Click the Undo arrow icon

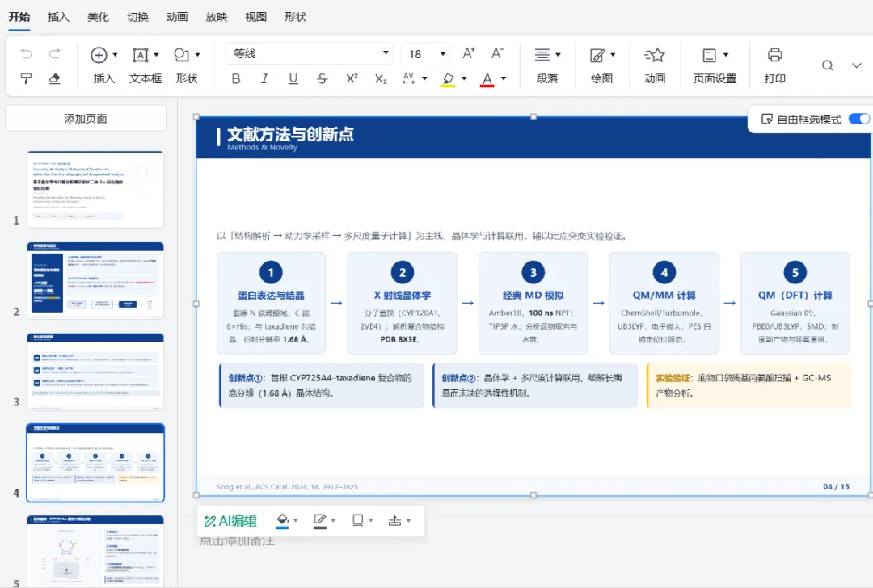pos(26,54)
